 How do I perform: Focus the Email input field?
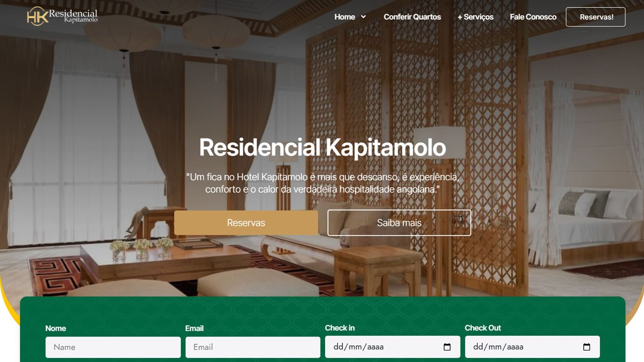click(253, 347)
